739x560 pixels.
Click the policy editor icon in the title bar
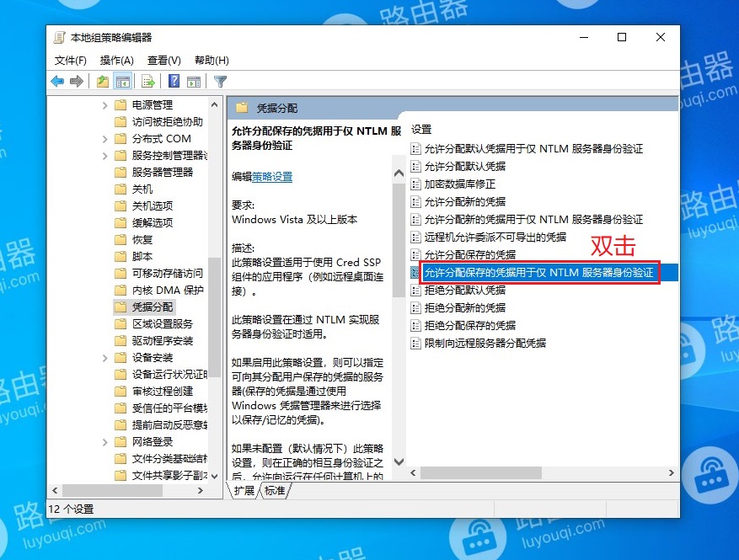click(59, 37)
